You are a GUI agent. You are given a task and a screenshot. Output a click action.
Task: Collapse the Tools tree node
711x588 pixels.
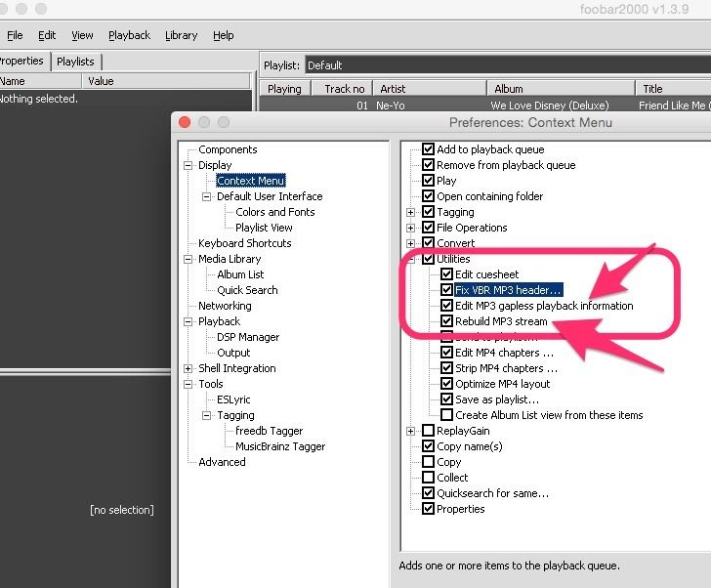188,385
